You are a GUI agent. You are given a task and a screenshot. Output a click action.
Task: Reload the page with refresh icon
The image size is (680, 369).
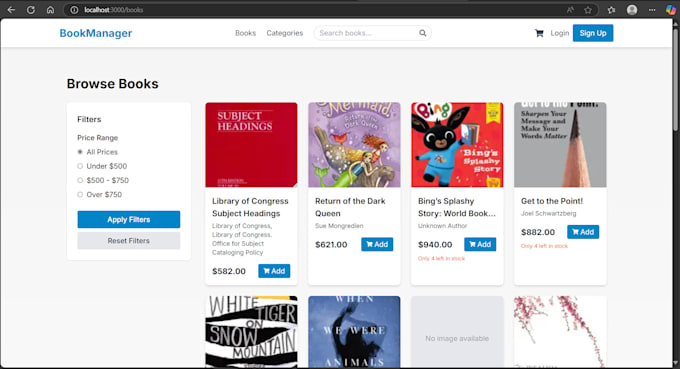point(31,10)
